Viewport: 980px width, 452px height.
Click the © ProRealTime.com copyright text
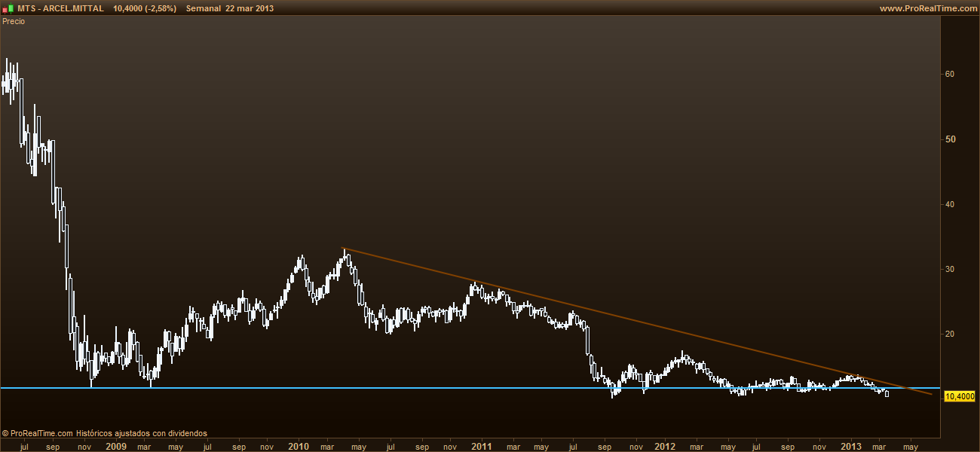click(x=38, y=433)
